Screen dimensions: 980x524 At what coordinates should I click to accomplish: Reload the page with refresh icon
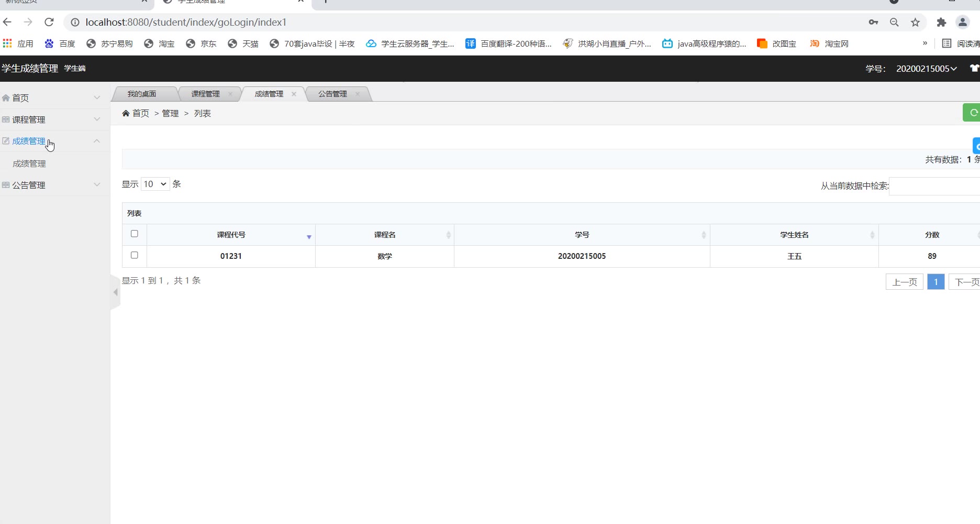pos(49,22)
